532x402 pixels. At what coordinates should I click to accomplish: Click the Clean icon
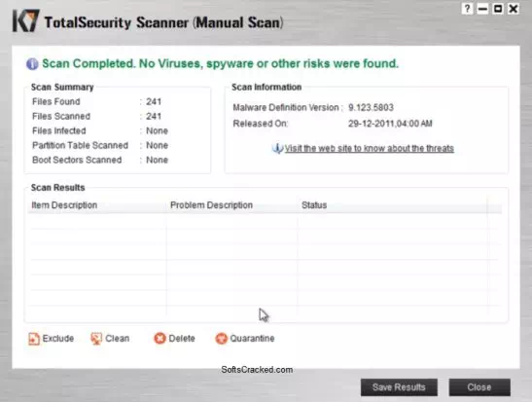click(96, 339)
